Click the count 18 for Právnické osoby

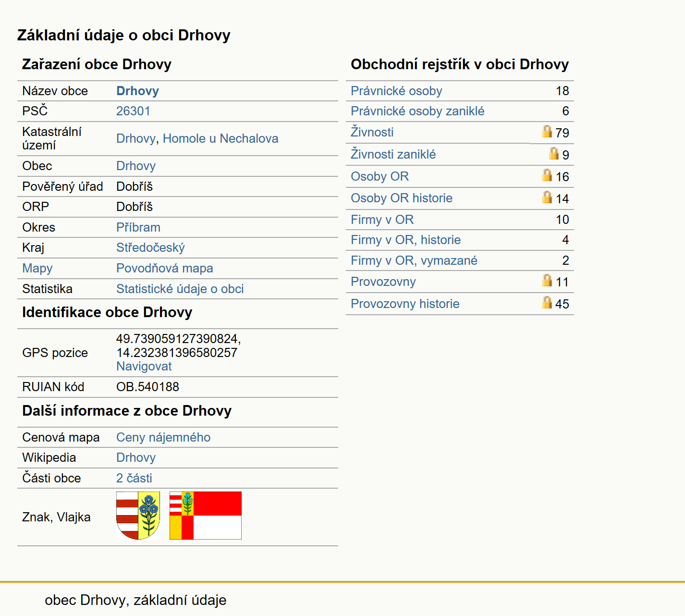pos(563,91)
